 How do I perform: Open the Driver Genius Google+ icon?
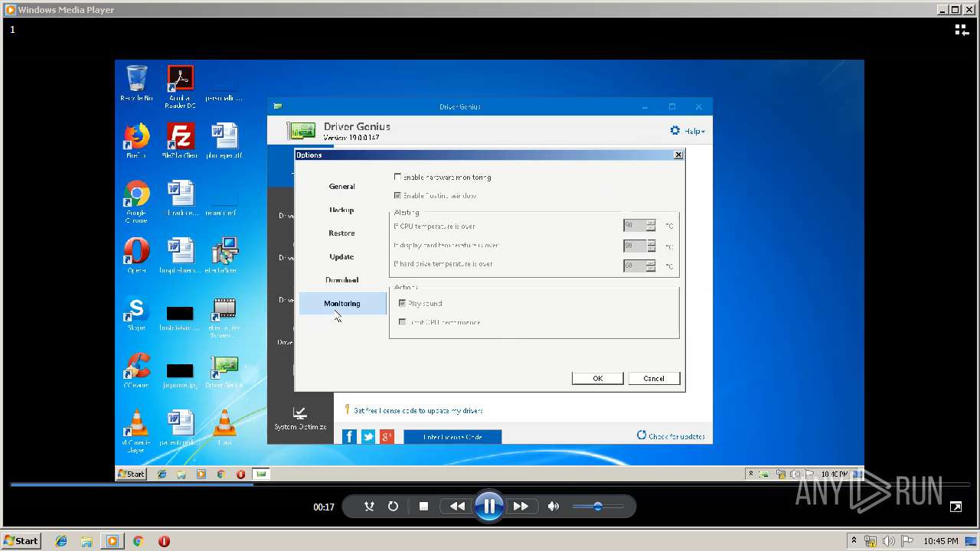click(x=387, y=436)
